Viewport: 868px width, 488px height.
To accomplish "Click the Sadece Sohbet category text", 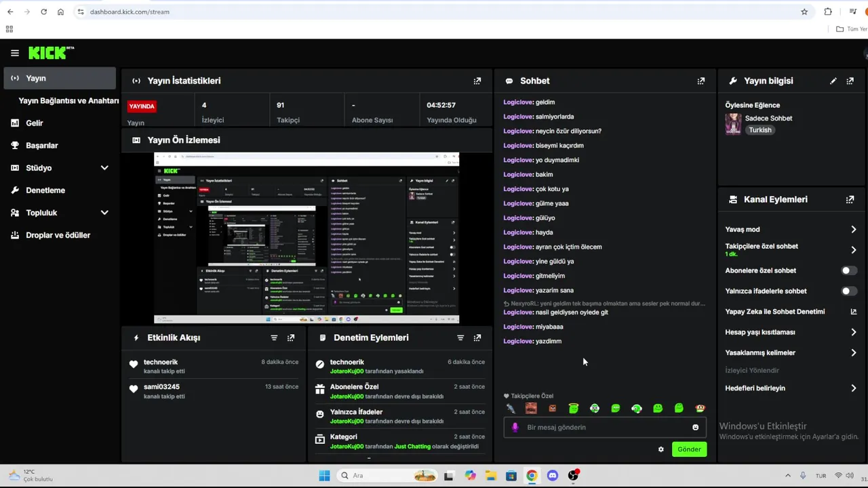I will (x=768, y=118).
